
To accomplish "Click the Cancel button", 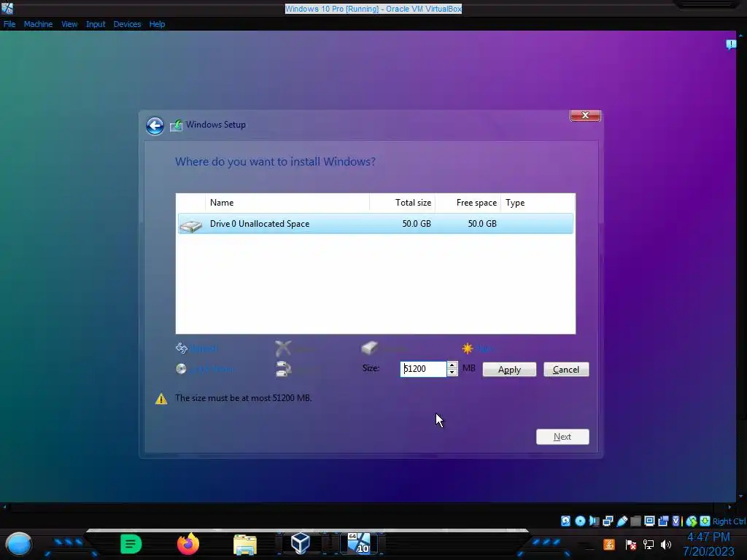I will point(566,370).
